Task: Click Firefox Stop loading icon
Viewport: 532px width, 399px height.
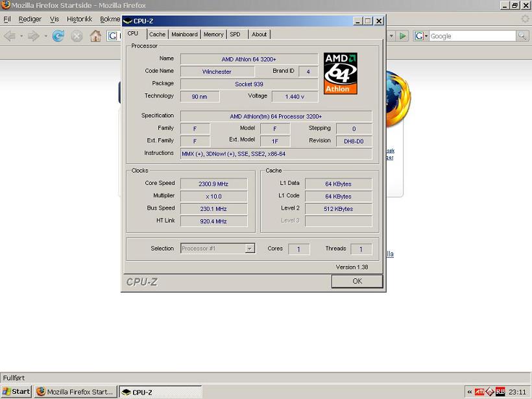Action: click(77, 36)
